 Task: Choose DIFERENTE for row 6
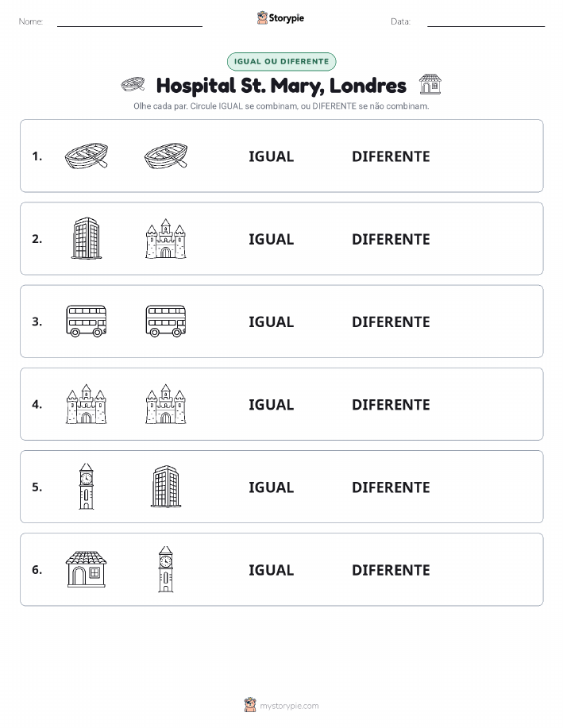click(x=391, y=570)
